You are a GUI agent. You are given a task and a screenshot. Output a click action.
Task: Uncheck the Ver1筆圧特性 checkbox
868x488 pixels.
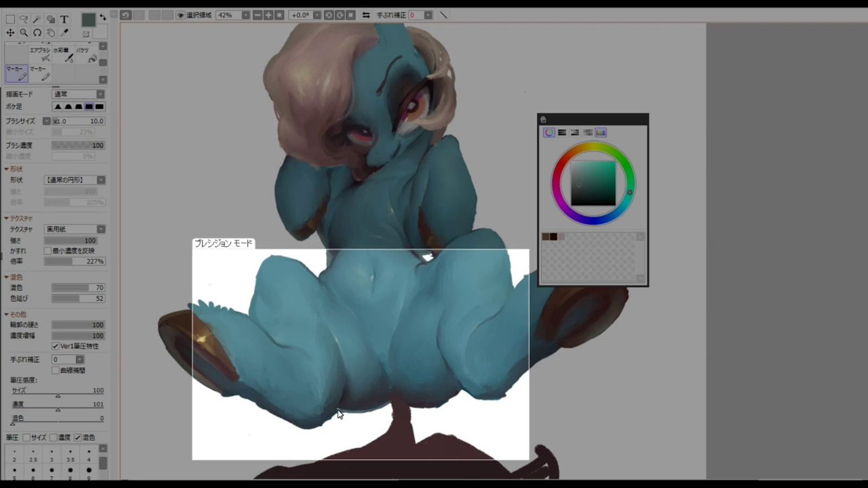coord(55,346)
